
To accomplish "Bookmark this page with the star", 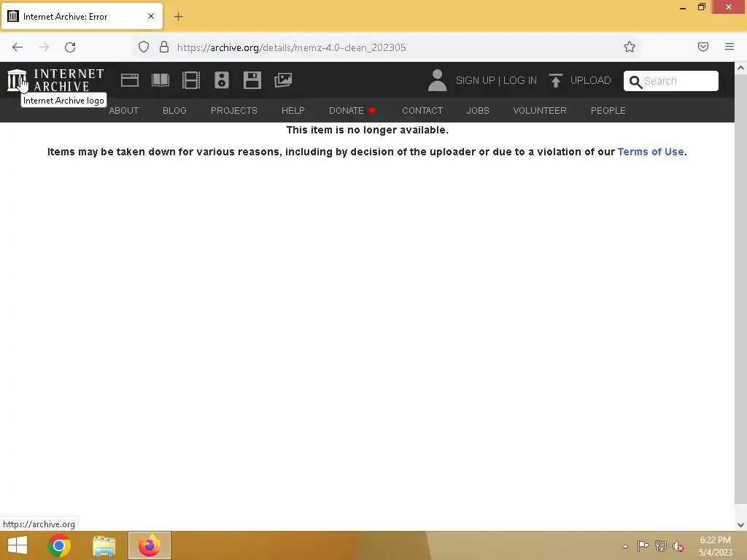I will [630, 47].
